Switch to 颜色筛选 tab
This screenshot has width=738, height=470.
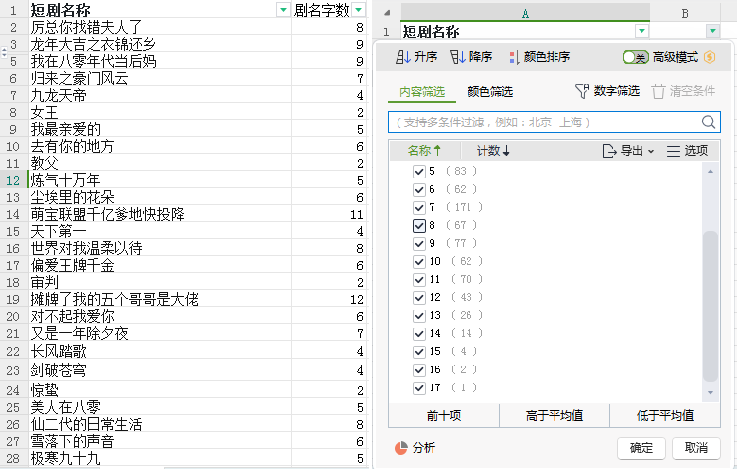pyautogui.click(x=490, y=91)
